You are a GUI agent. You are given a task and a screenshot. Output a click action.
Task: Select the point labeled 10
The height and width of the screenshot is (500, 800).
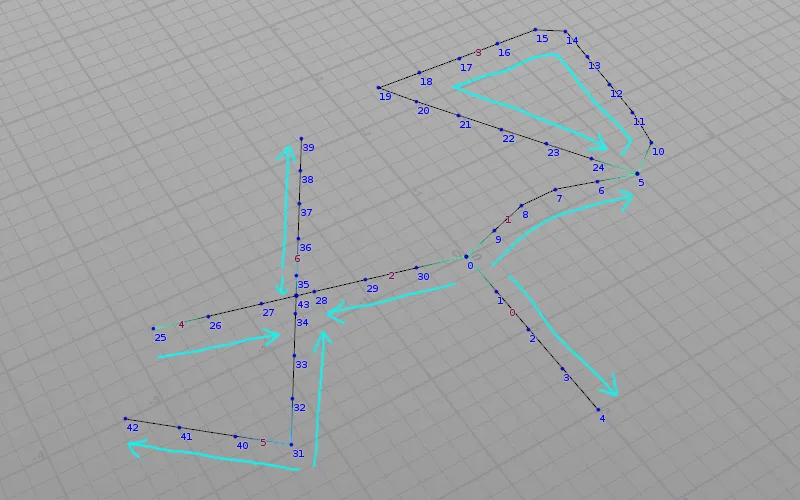pyautogui.click(x=651, y=142)
